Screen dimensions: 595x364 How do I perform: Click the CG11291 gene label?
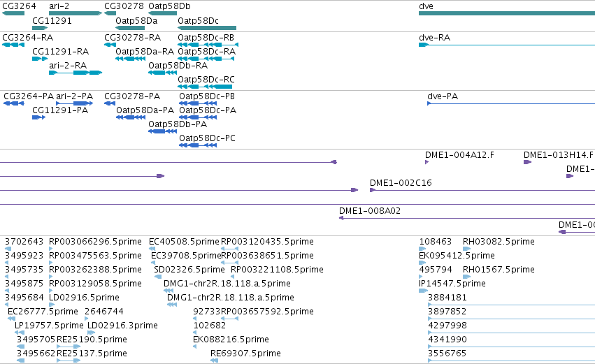(52, 20)
